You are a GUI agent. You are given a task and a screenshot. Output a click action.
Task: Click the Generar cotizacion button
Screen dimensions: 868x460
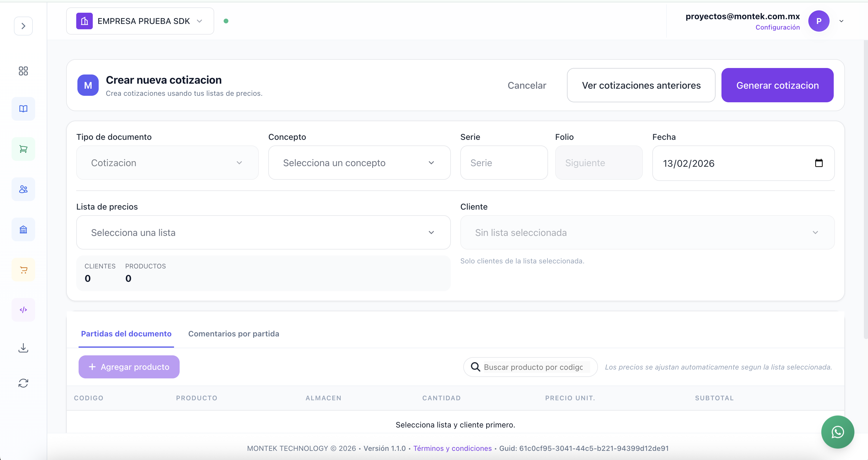(777, 85)
